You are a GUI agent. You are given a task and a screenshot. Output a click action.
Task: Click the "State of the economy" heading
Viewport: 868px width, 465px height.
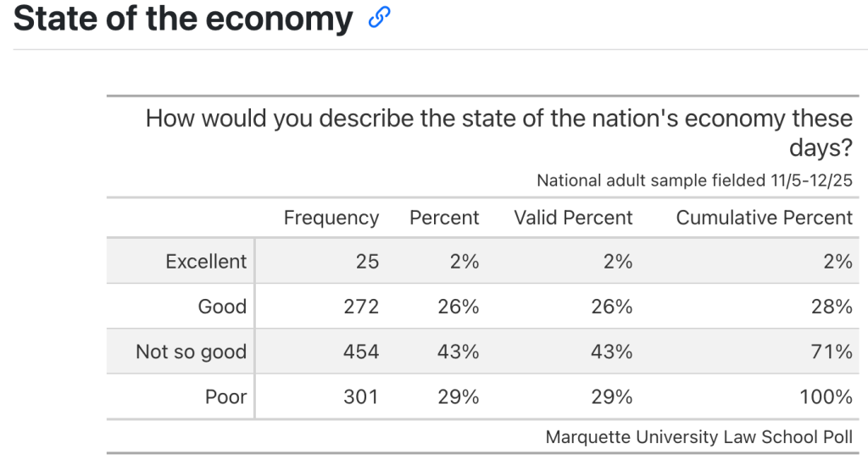pos(183,19)
